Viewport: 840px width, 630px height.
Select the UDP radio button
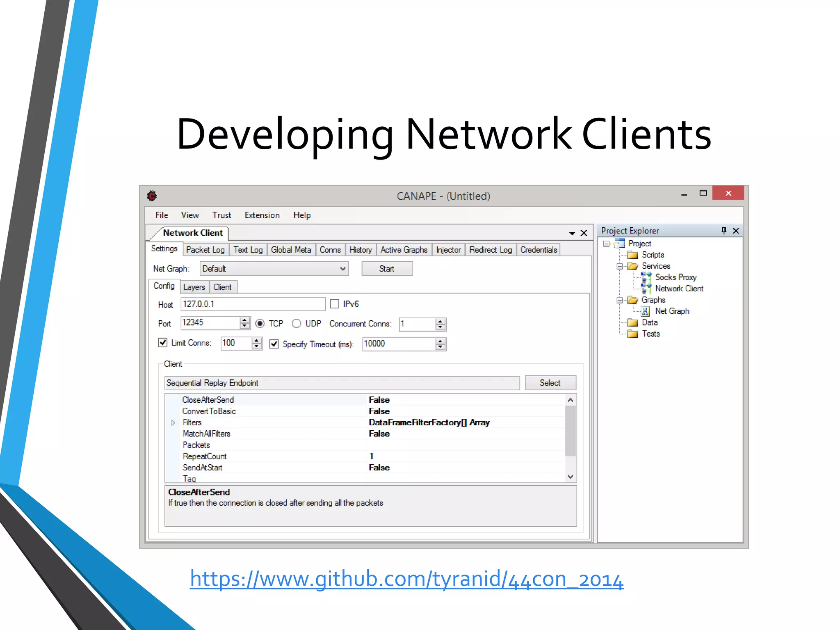point(296,324)
